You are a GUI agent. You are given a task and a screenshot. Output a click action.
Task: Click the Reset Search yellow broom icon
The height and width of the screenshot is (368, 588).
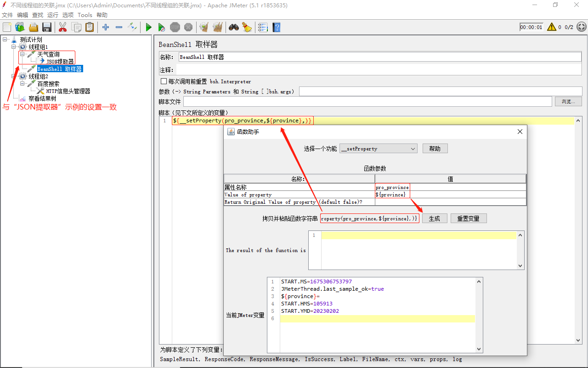pos(247,27)
